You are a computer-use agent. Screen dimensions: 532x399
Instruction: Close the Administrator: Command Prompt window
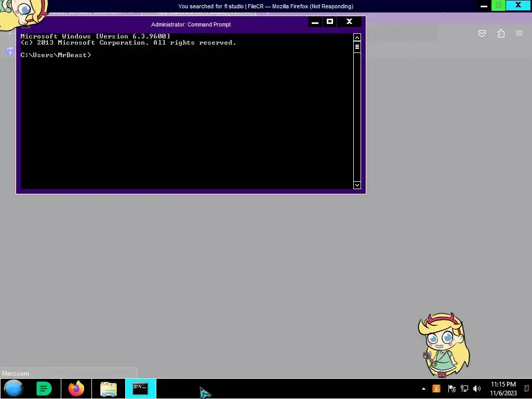point(349,22)
